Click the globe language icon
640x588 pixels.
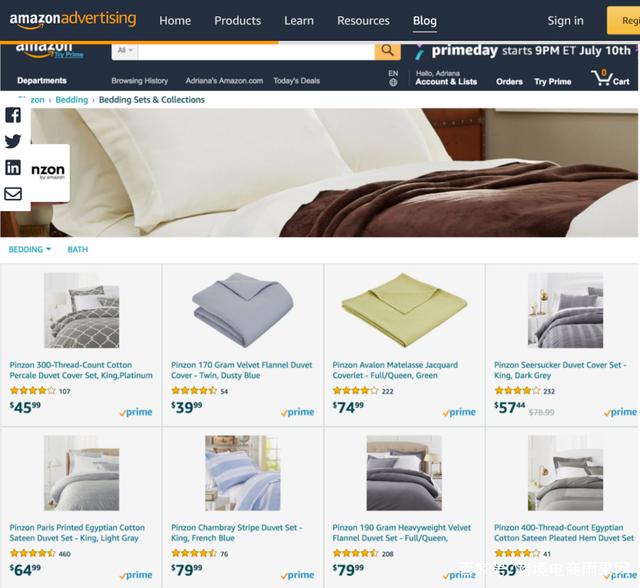click(393, 82)
